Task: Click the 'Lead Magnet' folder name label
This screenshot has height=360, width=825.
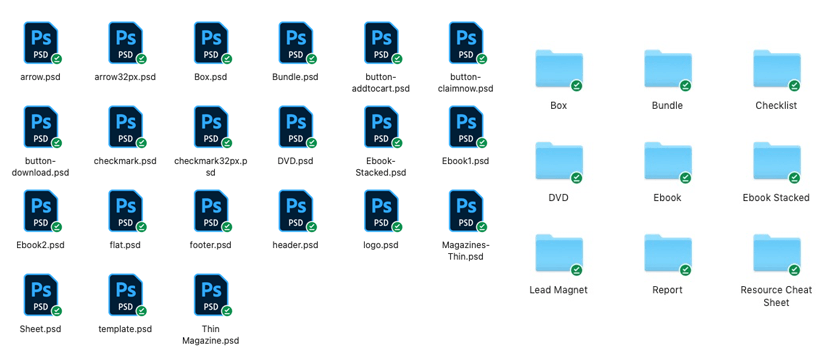Action: tap(558, 290)
